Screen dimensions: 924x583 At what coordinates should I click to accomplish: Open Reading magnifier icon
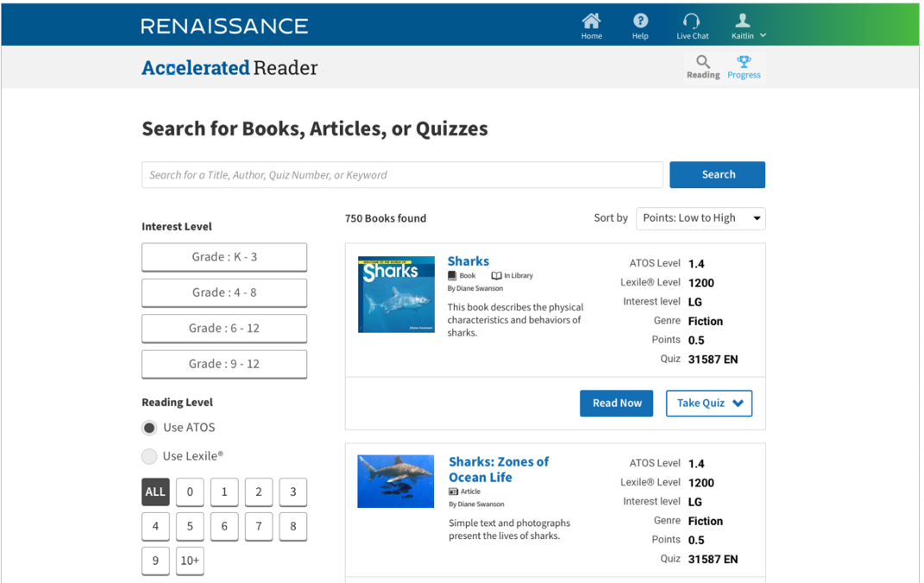pos(703,61)
